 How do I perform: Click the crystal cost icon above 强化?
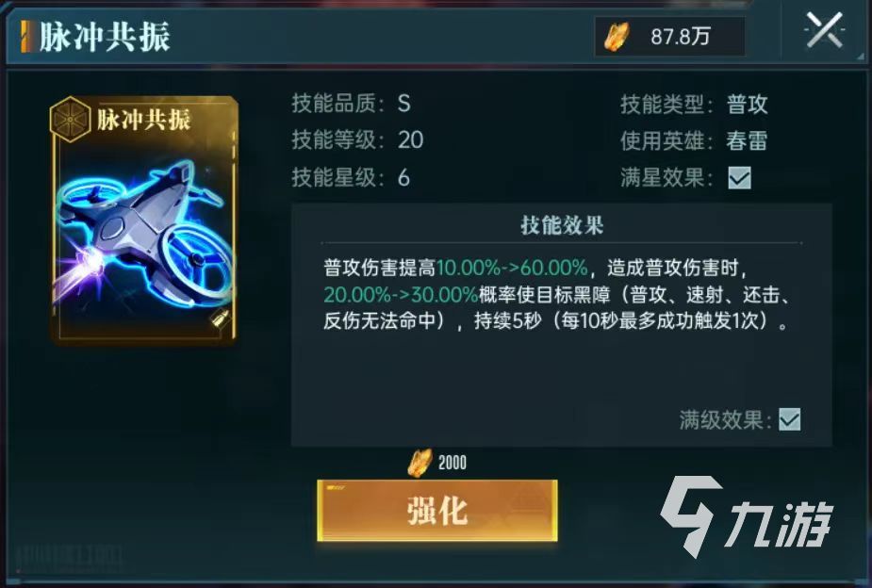click(420, 463)
